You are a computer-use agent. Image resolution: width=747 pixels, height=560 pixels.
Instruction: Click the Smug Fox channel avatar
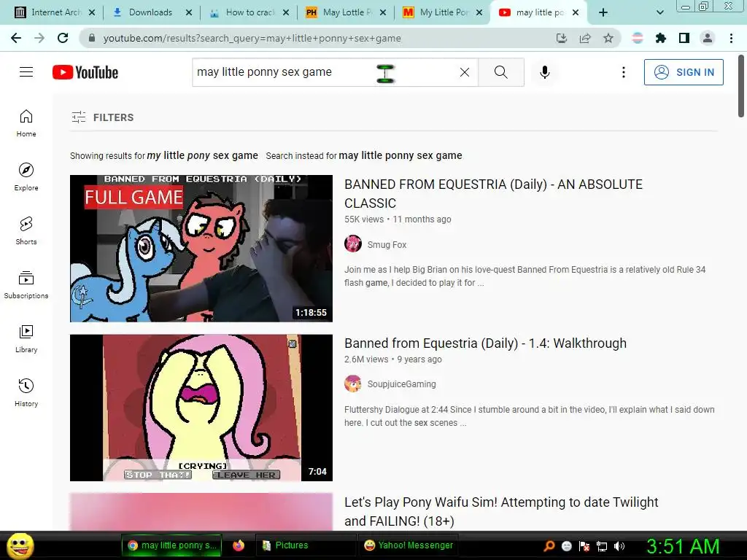(353, 244)
